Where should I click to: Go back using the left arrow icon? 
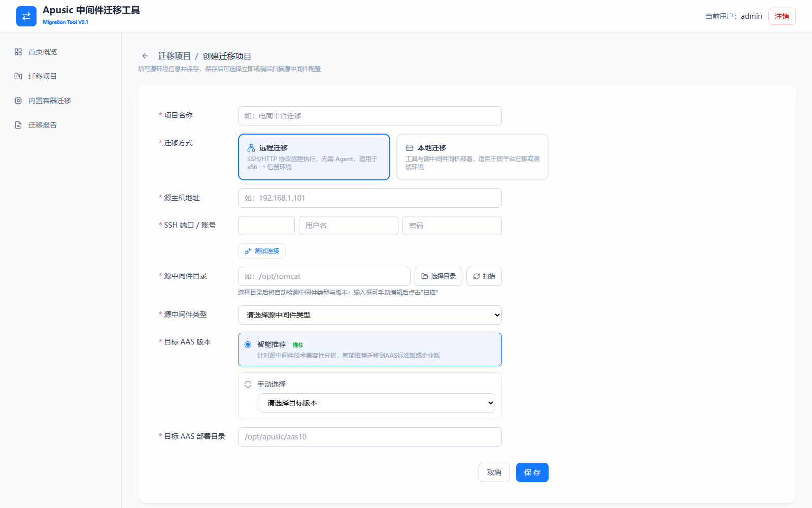[x=145, y=56]
